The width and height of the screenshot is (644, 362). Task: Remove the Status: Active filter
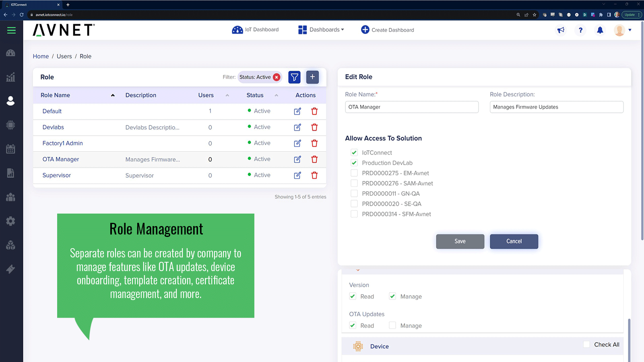(277, 77)
